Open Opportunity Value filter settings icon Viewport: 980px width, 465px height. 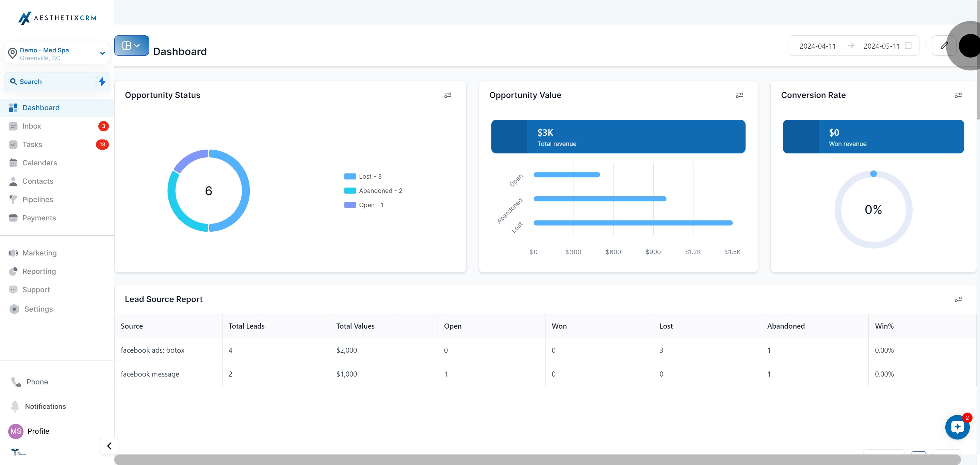click(x=739, y=95)
